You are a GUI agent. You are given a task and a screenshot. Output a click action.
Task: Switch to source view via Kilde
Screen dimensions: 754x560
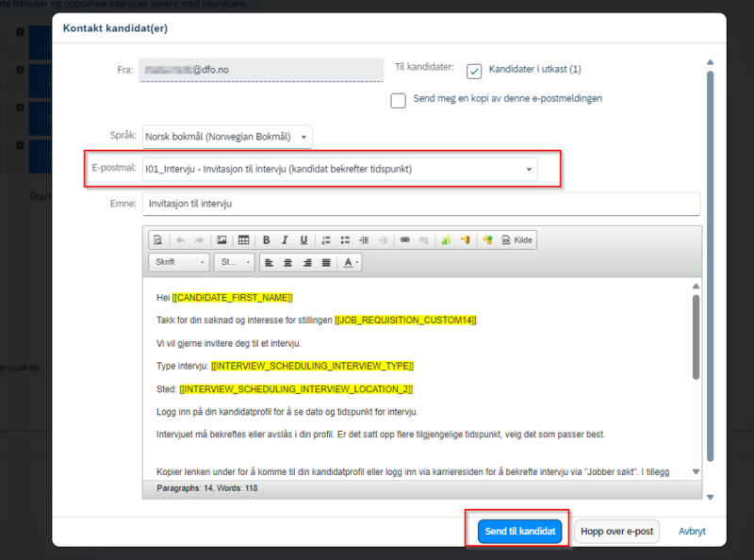516,240
